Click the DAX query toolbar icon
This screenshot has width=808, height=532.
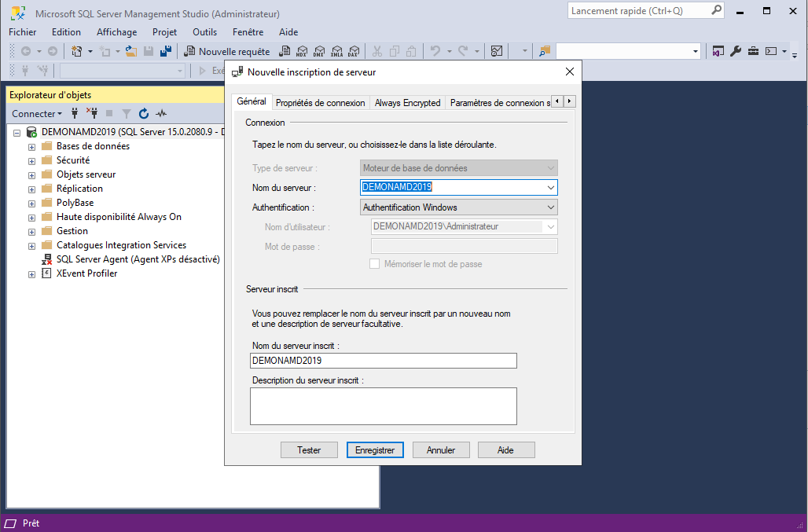tap(354, 52)
